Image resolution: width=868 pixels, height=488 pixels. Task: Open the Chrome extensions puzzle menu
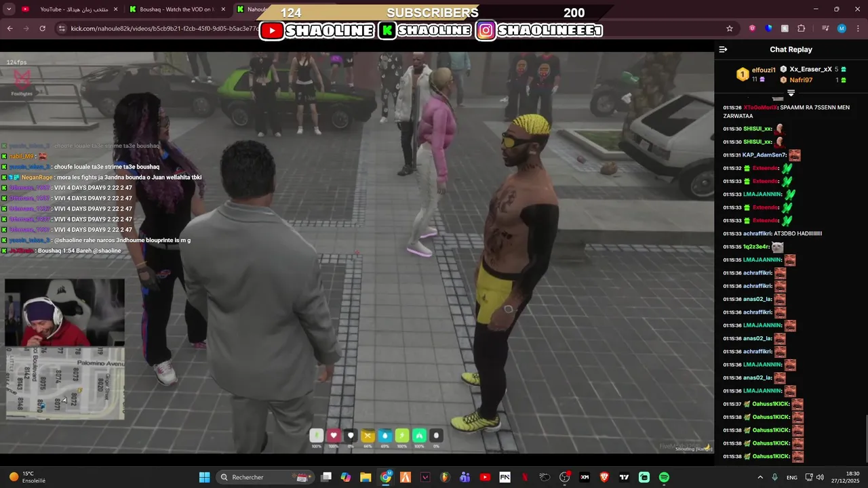point(801,28)
